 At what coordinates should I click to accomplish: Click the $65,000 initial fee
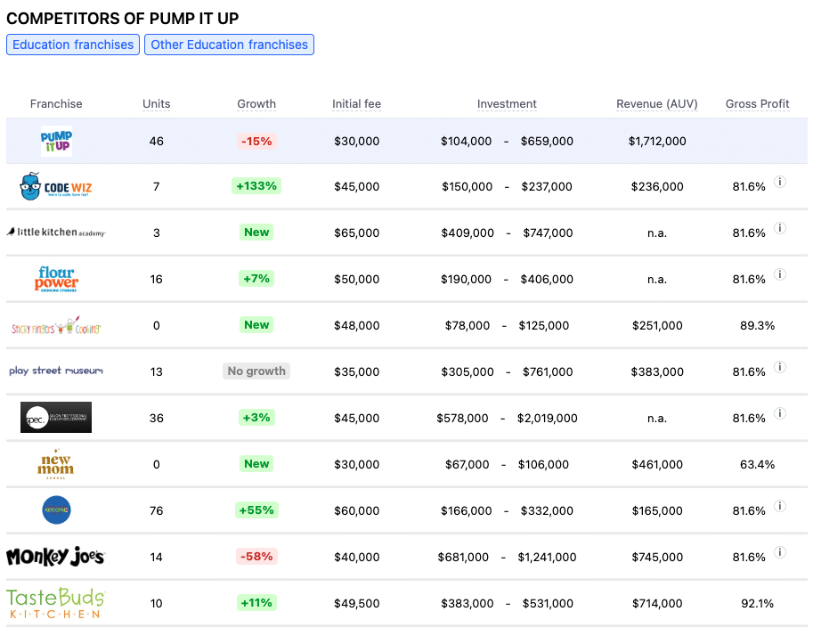click(x=357, y=232)
